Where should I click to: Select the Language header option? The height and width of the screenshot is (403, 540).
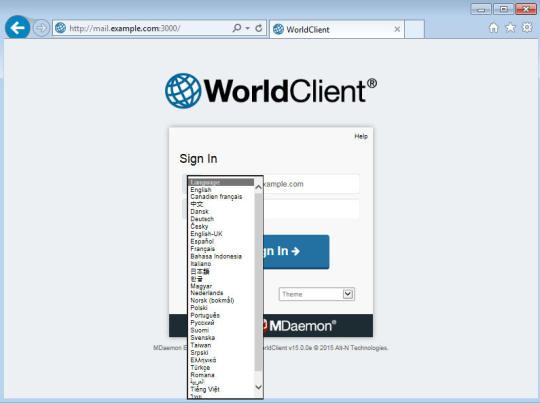pyautogui.click(x=221, y=182)
